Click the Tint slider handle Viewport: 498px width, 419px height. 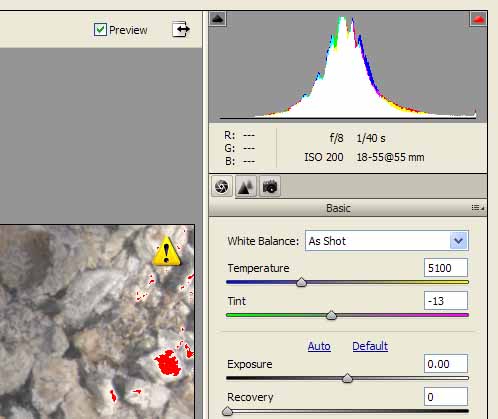(331, 315)
